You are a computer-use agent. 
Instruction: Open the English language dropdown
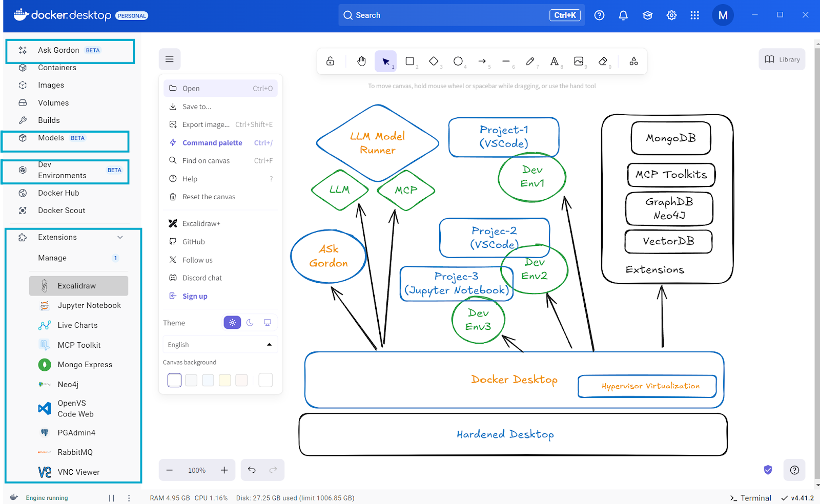[220, 345]
